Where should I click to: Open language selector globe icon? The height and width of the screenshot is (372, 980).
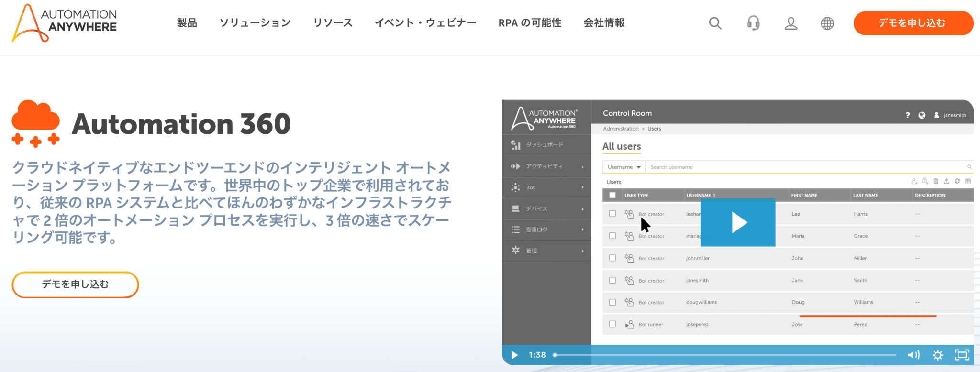click(x=827, y=23)
